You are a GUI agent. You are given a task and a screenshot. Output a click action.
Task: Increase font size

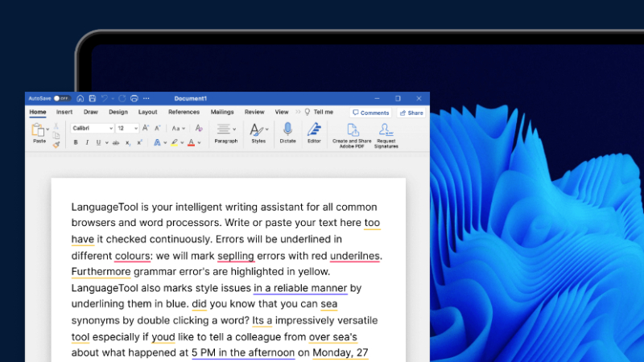pos(146,129)
